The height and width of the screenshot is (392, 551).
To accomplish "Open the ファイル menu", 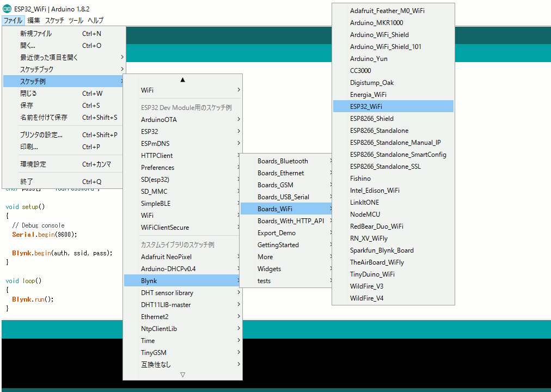I will tap(13, 20).
